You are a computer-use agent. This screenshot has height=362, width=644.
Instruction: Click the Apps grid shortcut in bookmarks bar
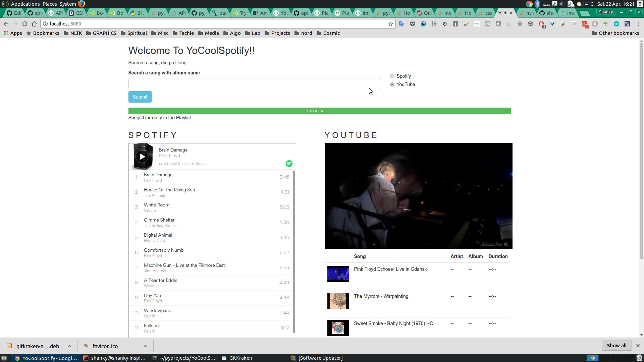pos(13,33)
